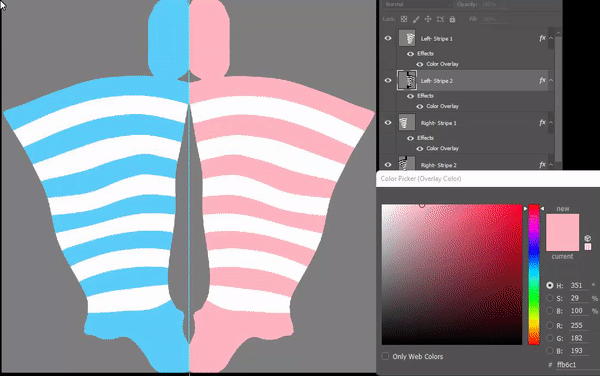Image resolution: width=600 pixels, height=376 pixels.
Task: Click the fx icon on Left- Stripe 1
Action: 542,38
